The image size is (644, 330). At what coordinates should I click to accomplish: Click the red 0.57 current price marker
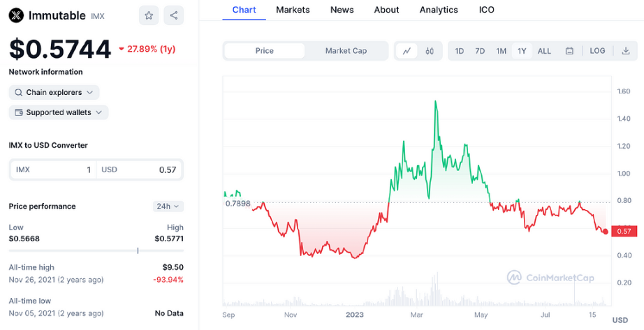pos(624,232)
